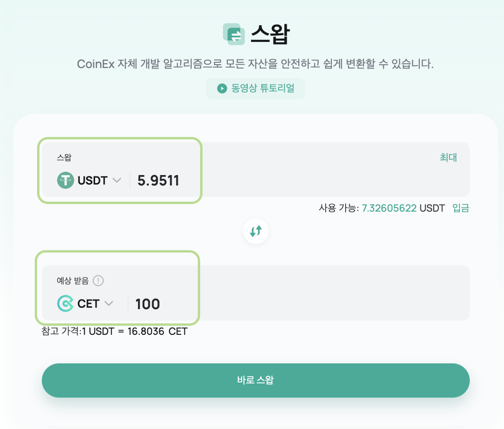Click the 스왑 page heading
The width and height of the screenshot is (504, 429).
coord(271,34)
